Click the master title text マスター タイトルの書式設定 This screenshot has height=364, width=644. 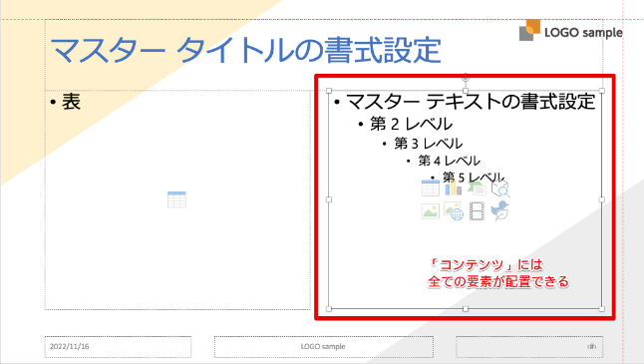tap(245, 51)
